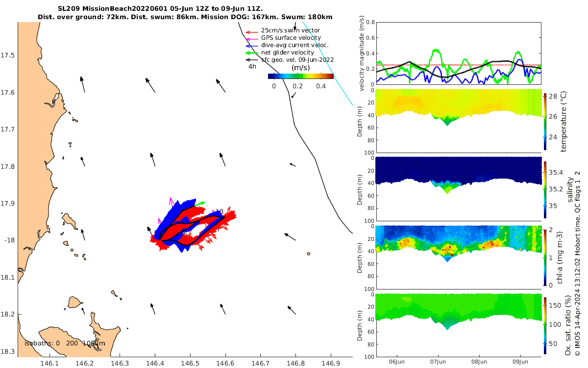
Task: Click the temperature colorbar
Action: (x=545, y=121)
